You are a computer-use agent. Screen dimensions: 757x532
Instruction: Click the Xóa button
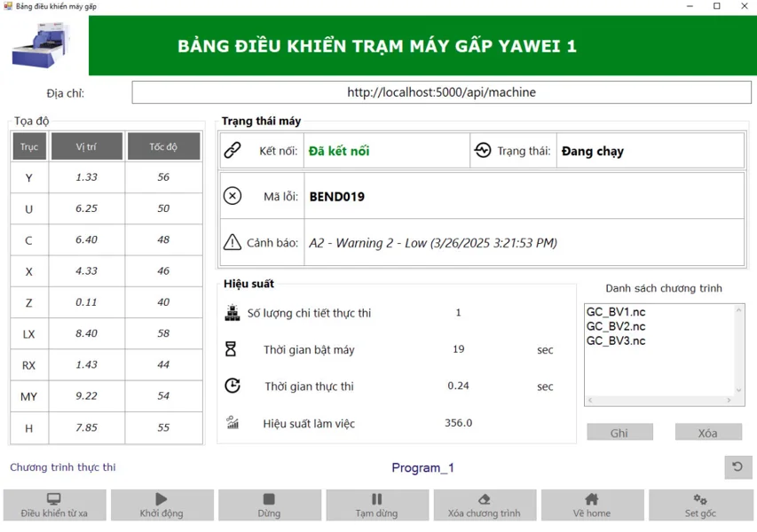click(x=708, y=432)
